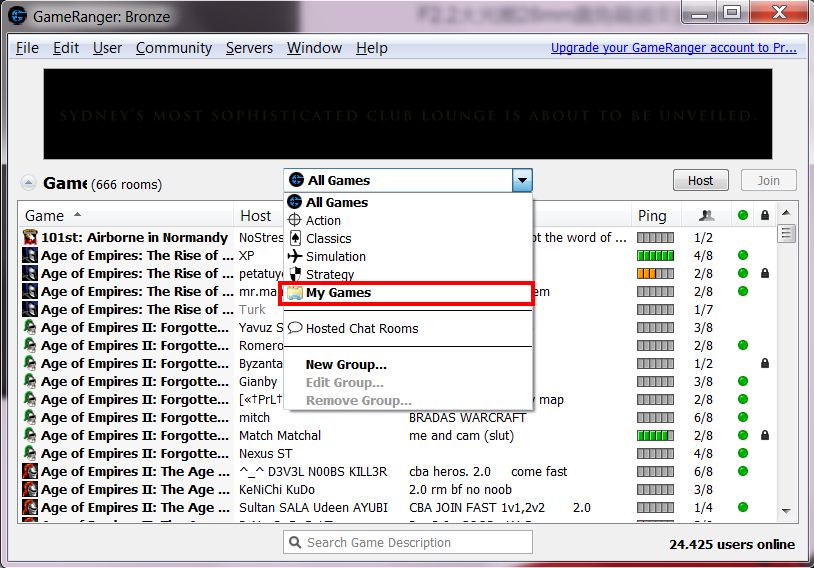Click the scrollbar up arrow of the game list
The width and height of the screenshot is (814, 568).
tap(786, 213)
